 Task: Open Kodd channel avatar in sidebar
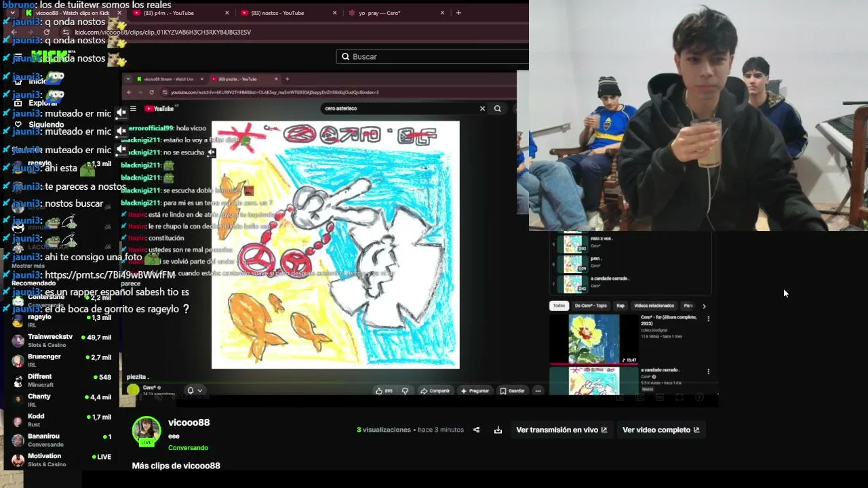click(18, 420)
